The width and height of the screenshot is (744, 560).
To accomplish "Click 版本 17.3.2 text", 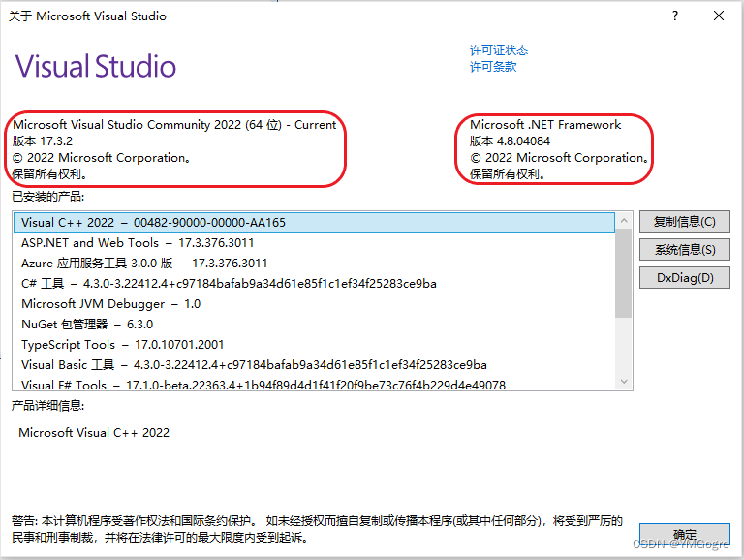I will pyautogui.click(x=43, y=141).
